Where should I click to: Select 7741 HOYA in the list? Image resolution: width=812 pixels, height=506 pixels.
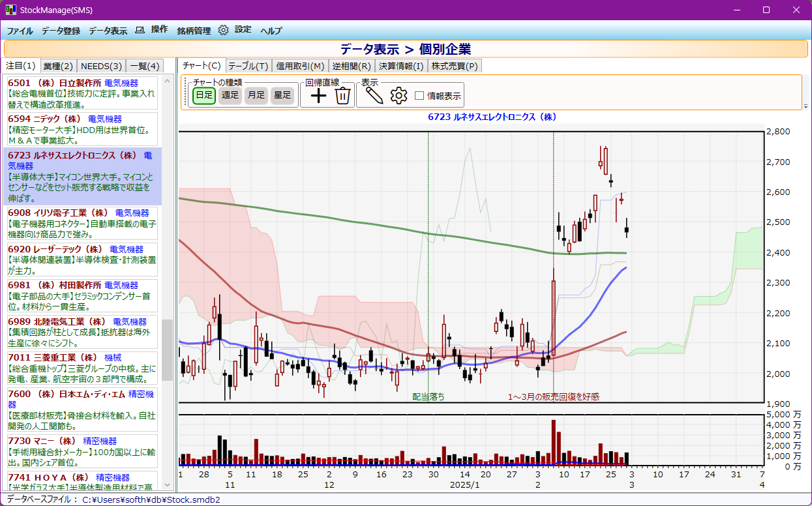click(x=81, y=481)
